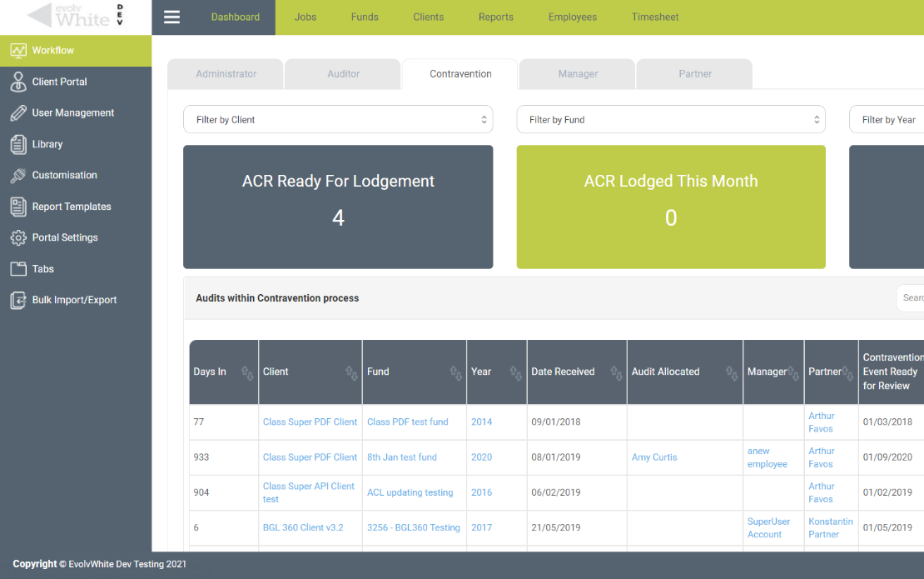Click the ACR Ready For Lodgement card
The image size is (924, 579).
pos(338,207)
